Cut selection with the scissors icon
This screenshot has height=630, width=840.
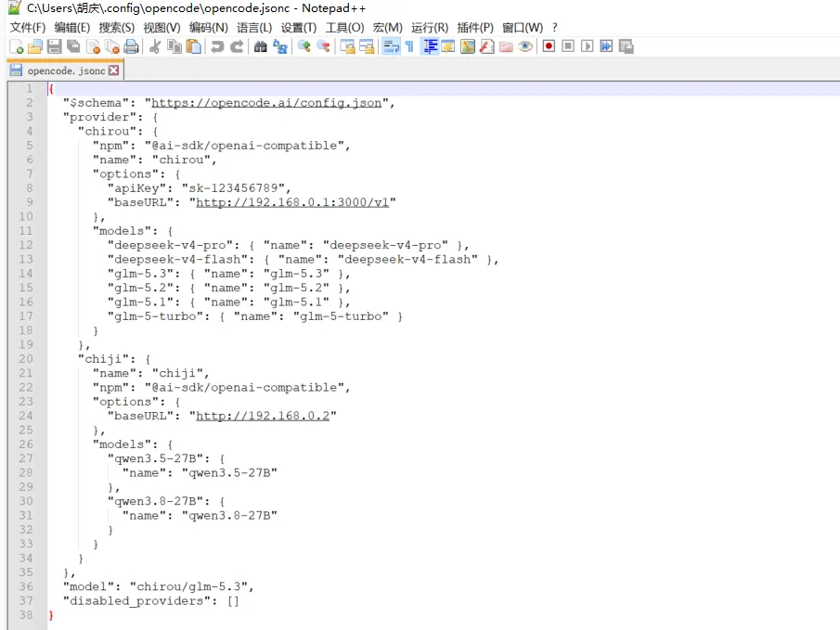point(155,46)
